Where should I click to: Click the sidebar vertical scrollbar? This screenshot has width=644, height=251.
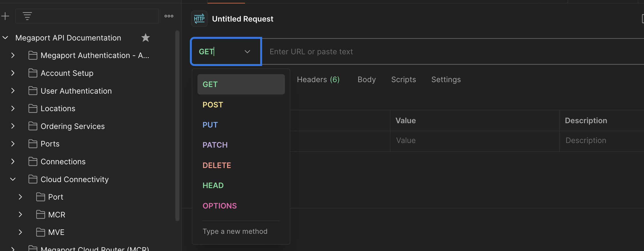[177, 126]
